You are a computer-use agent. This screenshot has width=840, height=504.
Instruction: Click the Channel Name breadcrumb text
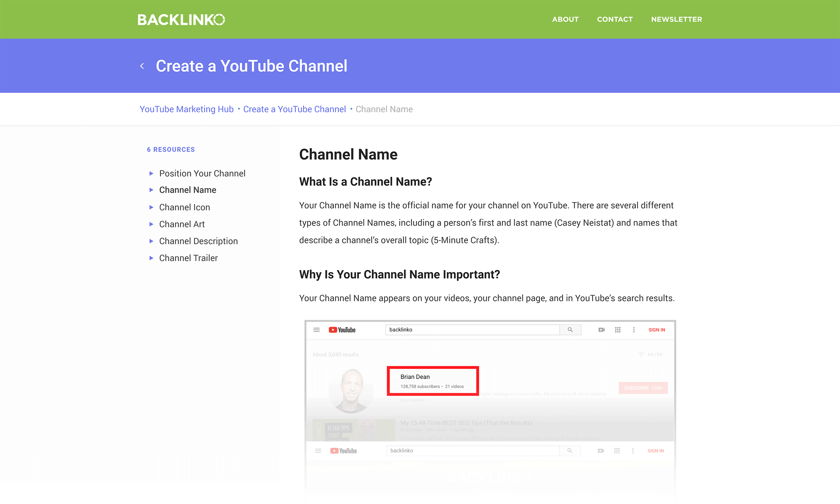[384, 109]
